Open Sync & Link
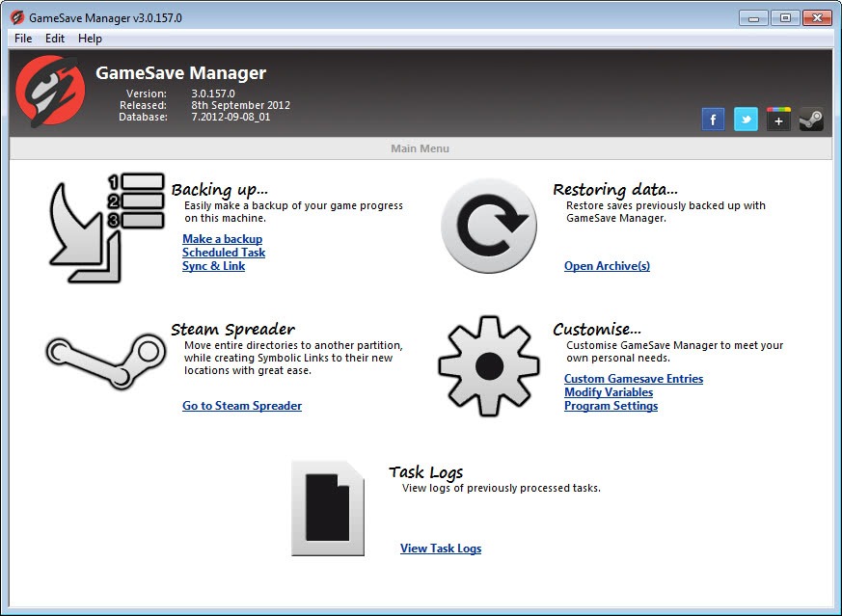The height and width of the screenshot is (616, 842). [214, 266]
